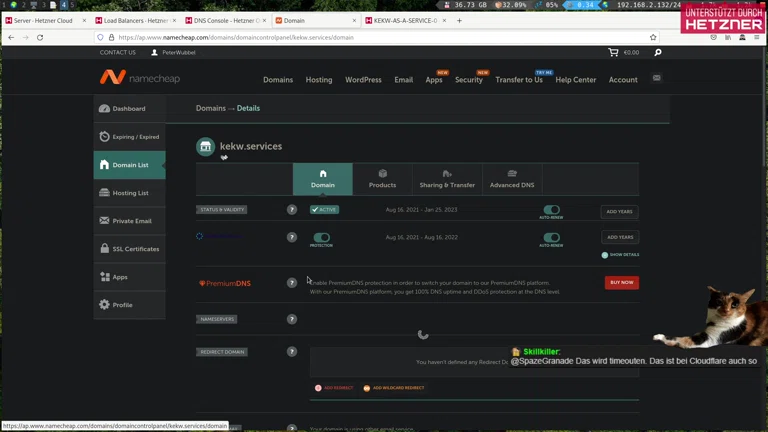The width and height of the screenshot is (768, 432).
Task: Toggle auto-renew for Status & Validity row
Action: [552, 210]
